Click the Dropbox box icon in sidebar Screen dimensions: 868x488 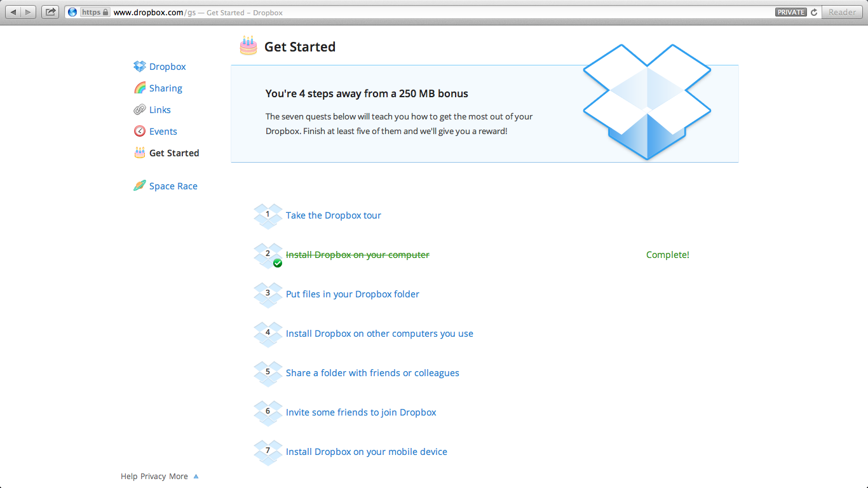pos(140,66)
